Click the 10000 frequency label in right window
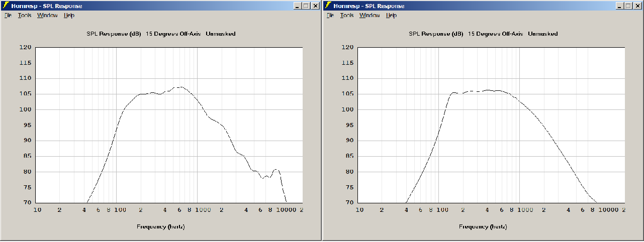Image resolution: width=644 pixels, height=242 pixels. point(609,210)
